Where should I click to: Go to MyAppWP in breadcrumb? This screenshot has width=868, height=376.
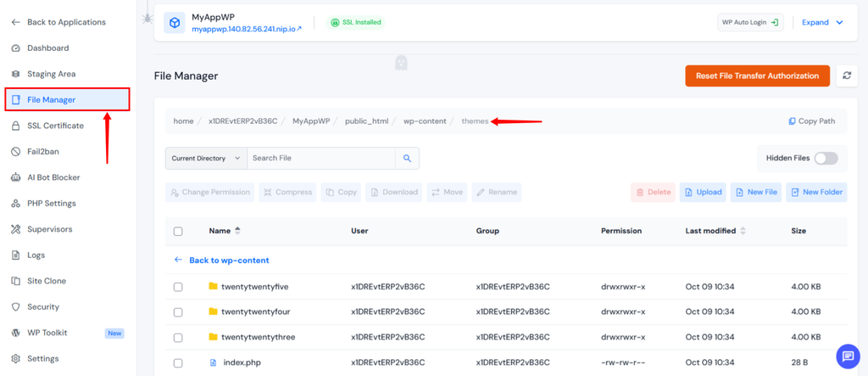(x=311, y=121)
